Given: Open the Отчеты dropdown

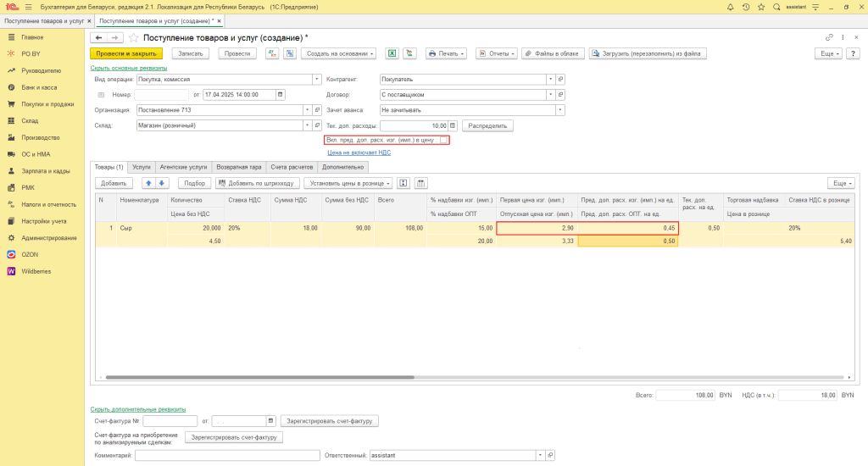Looking at the screenshot, I should [497, 53].
